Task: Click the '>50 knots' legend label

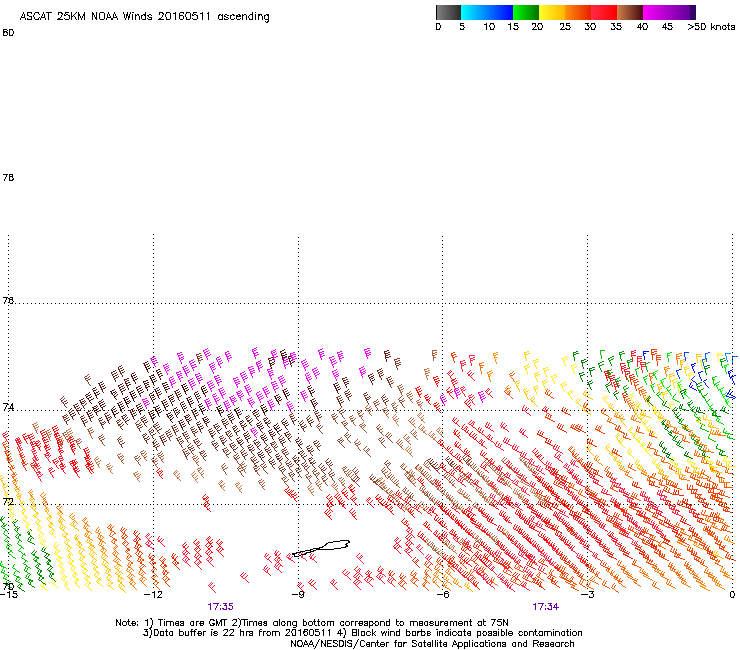Action: click(x=711, y=27)
